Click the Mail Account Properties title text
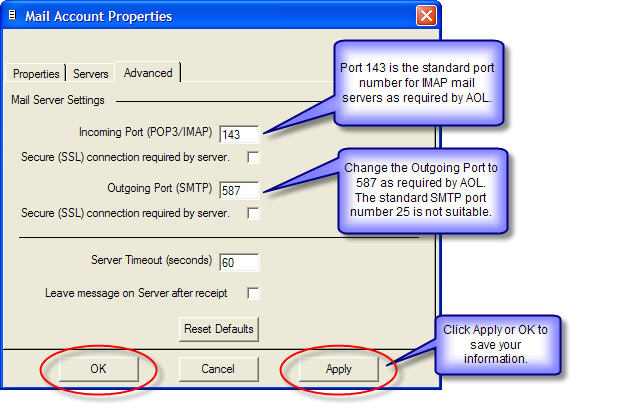 coord(98,16)
